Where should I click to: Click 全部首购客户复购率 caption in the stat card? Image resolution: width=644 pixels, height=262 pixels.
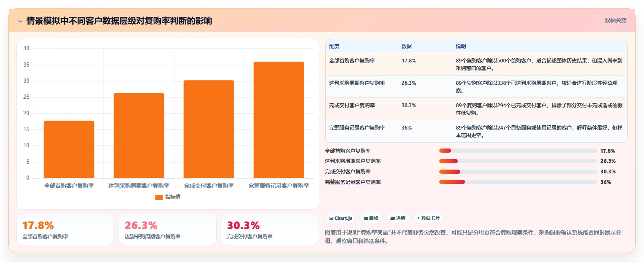(x=45, y=237)
